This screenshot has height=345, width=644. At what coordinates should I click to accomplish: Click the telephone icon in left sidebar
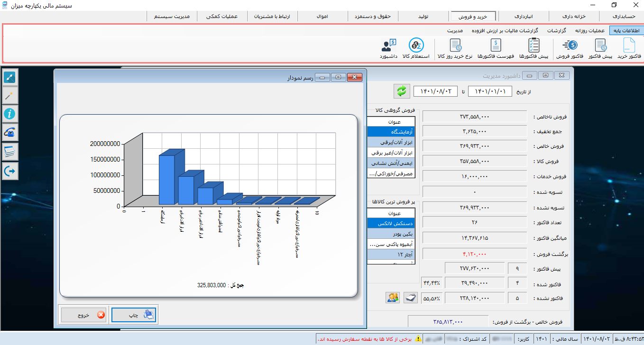click(x=10, y=133)
